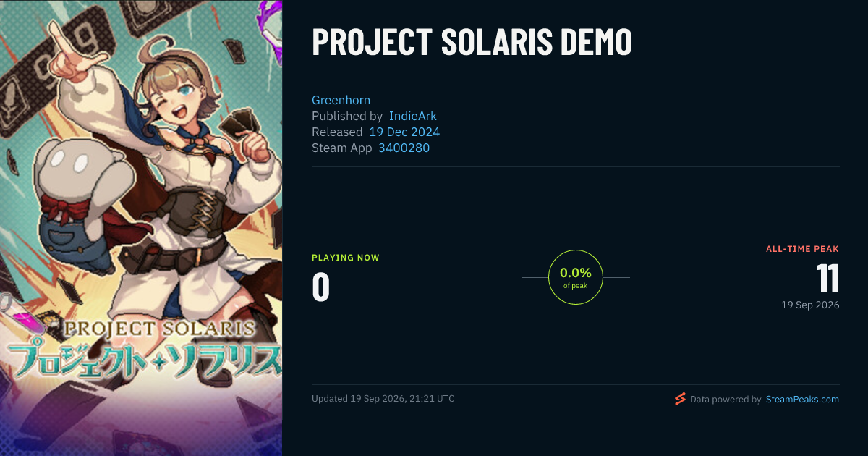The height and width of the screenshot is (456, 868).
Task: Click the Data powered by text
Action: click(726, 399)
